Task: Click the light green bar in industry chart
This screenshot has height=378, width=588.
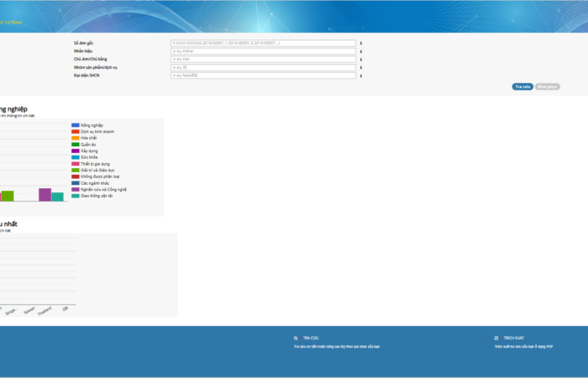Action: tap(8, 196)
